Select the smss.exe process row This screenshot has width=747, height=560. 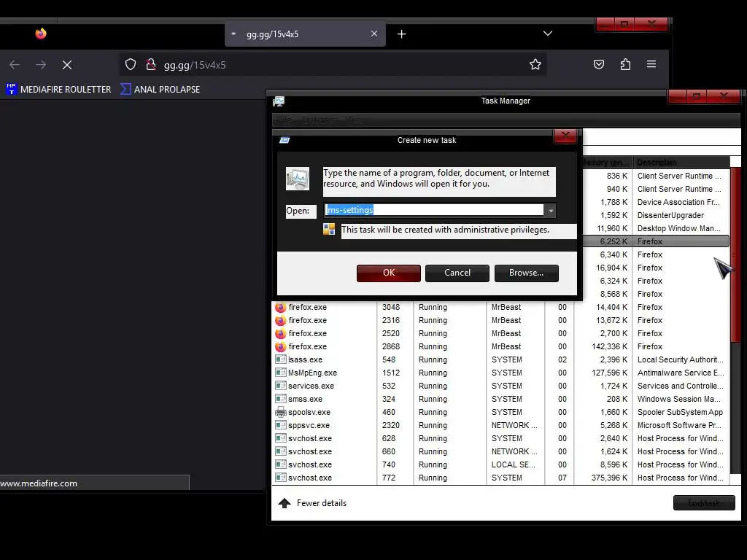[x=500, y=399]
